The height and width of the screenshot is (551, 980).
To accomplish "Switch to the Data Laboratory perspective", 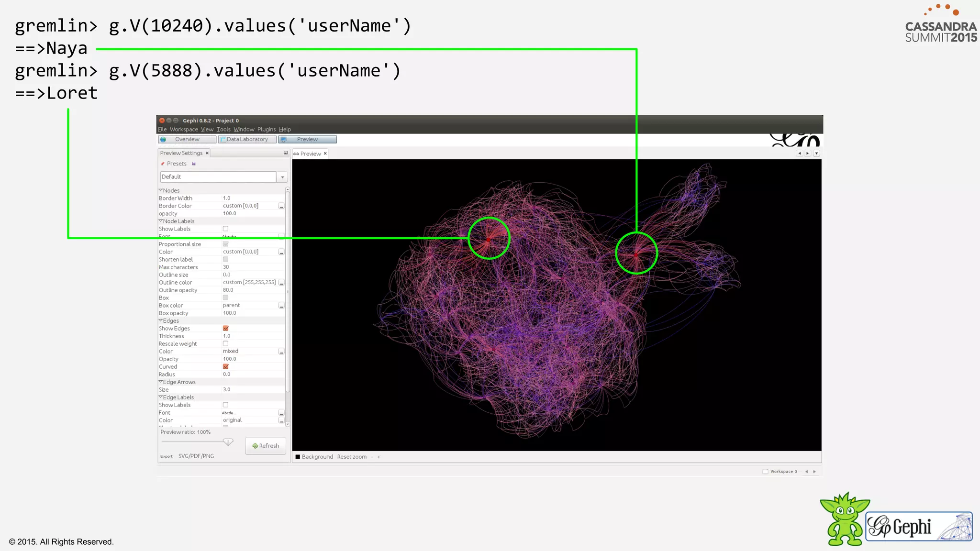I will pyautogui.click(x=247, y=140).
